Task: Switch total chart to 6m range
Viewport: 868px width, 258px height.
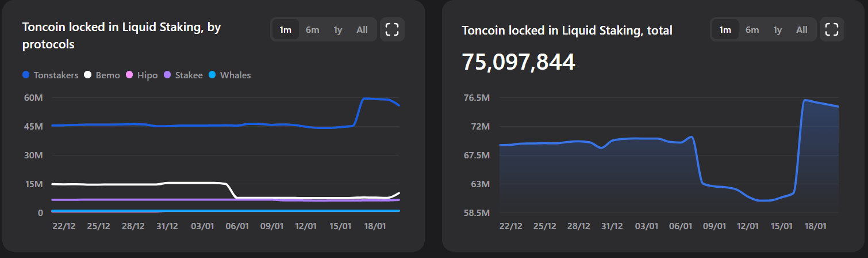Action: point(752,29)
